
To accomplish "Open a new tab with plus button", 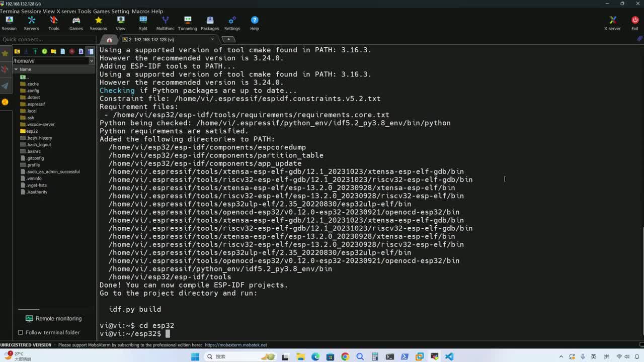I will 228,39.
